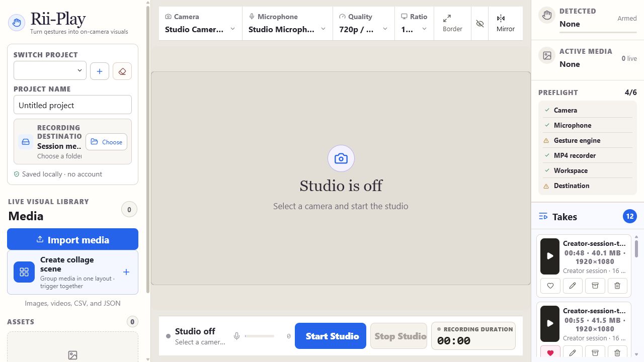Click the Preflight 4/6 score
The image size is (644, 362).
(630, 93)
